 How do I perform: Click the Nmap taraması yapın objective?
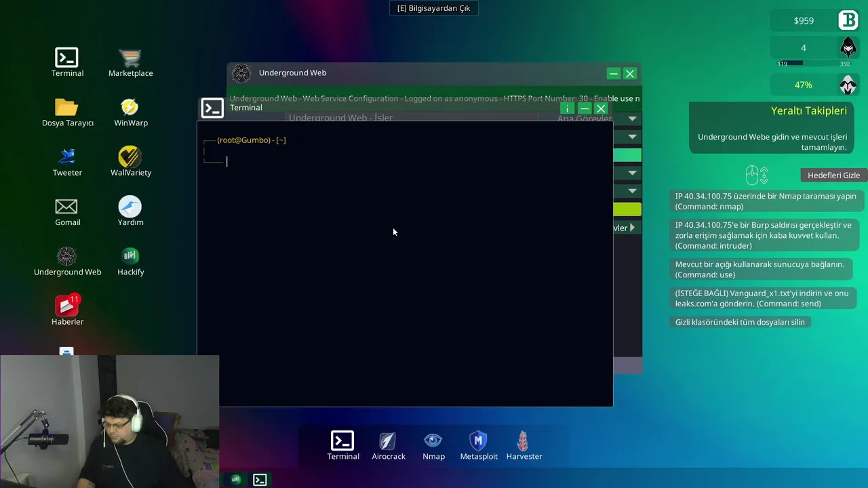(766, 201)
